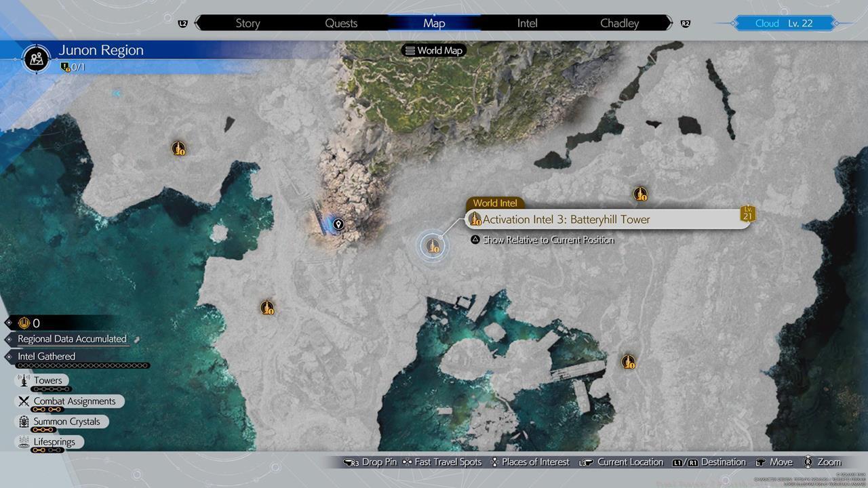
Task: Open the World Map view button
Action: (x=434, y=50)
